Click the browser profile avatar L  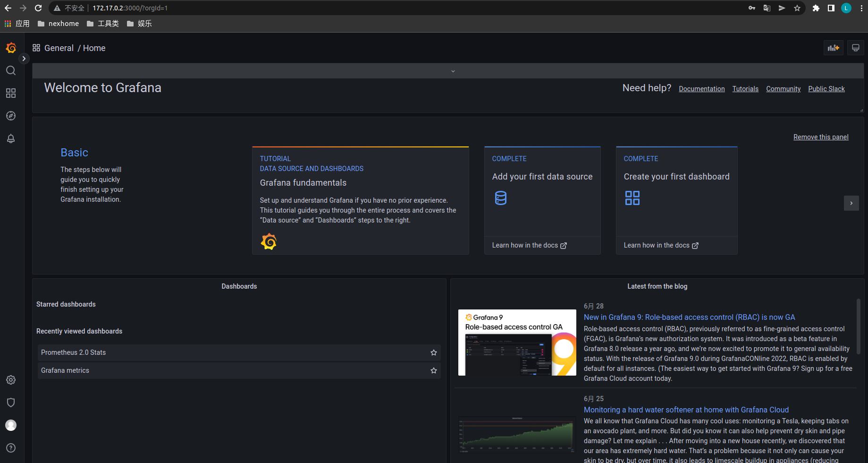coord(846,8)
